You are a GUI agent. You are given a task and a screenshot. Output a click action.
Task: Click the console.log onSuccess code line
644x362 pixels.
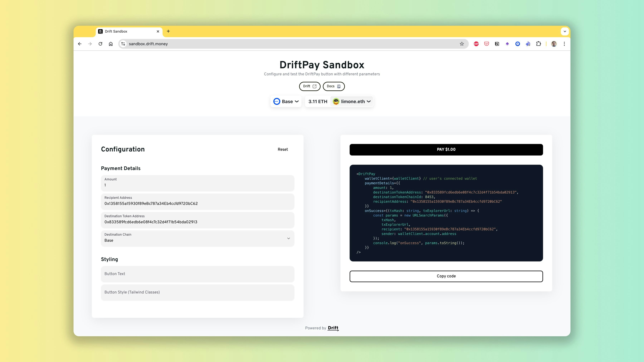point(418,243)
